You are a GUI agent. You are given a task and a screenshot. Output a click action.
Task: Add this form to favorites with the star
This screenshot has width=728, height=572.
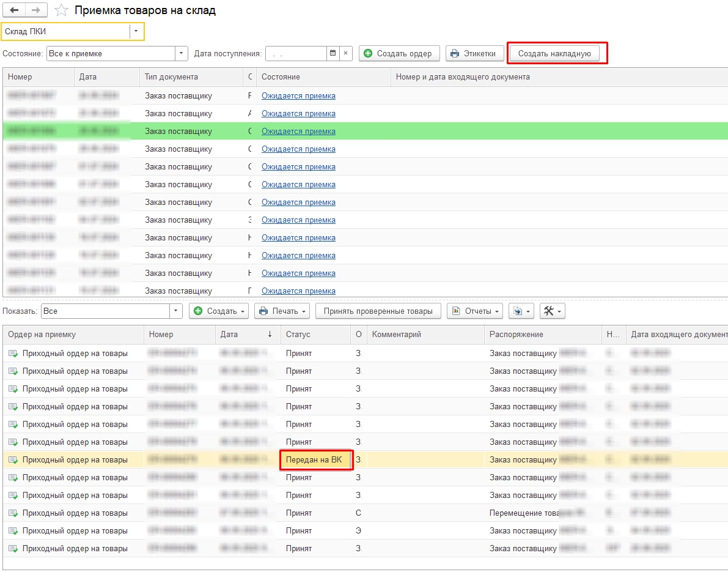61,10
